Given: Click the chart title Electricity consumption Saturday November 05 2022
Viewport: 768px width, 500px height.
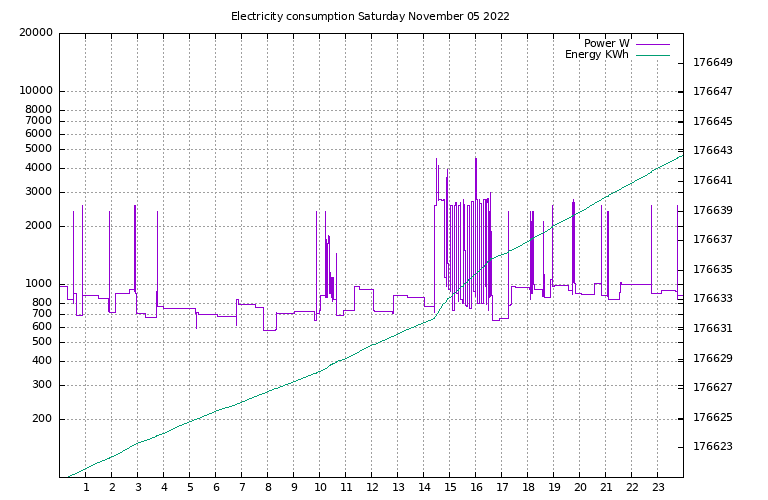Looking at the screenshot, I should (x=370, y=16).
